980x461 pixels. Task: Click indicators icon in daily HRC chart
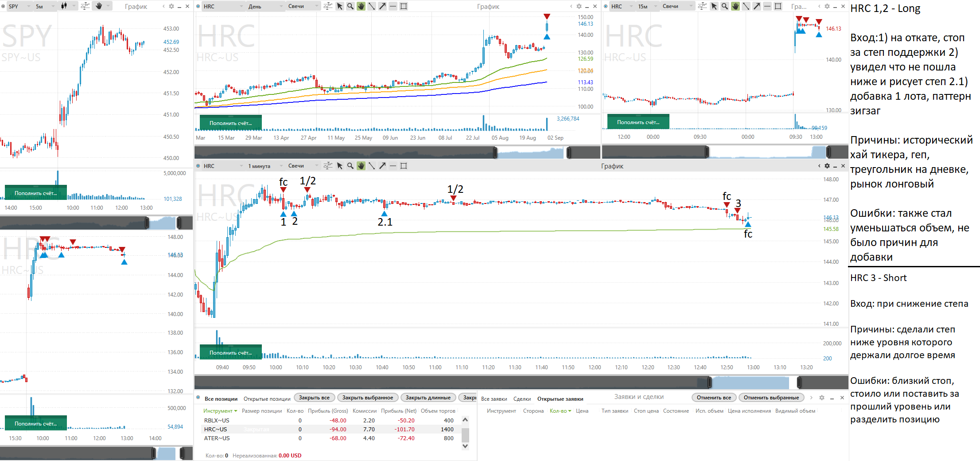(328, 6)
